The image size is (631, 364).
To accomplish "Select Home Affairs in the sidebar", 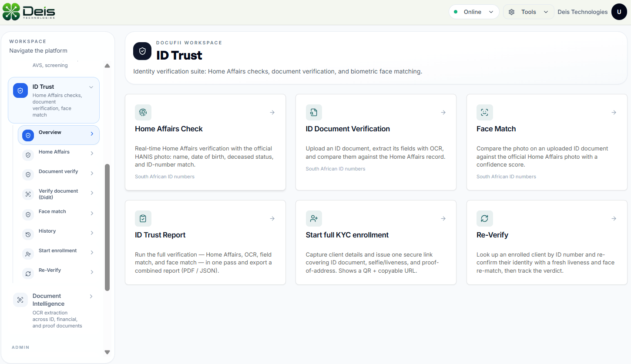I will 59,154.
